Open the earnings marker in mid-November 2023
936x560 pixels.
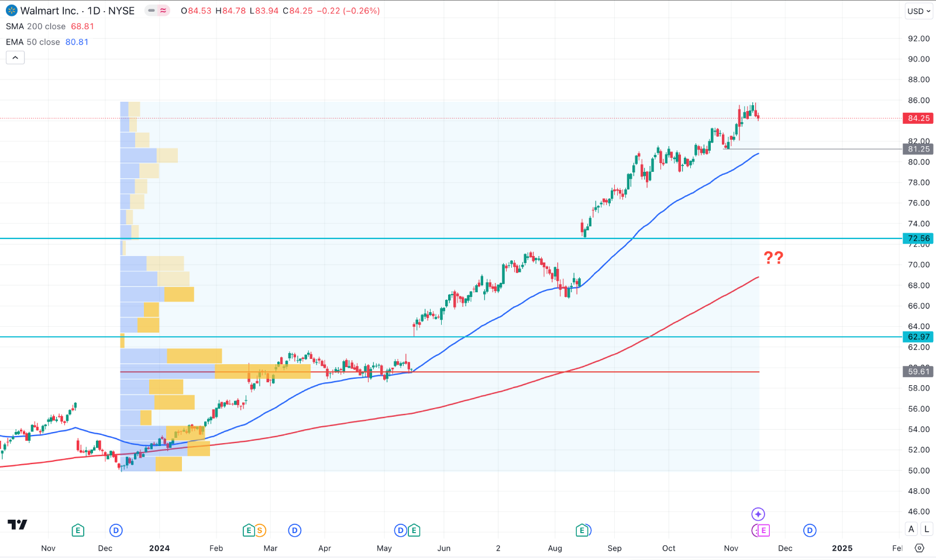coord(78,531)
